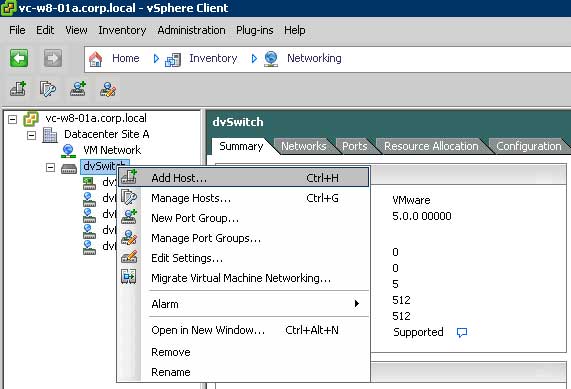This screenshot has height=389, width=571.
Task: Open the Edit menu
Action: click(x=45, y=30)
